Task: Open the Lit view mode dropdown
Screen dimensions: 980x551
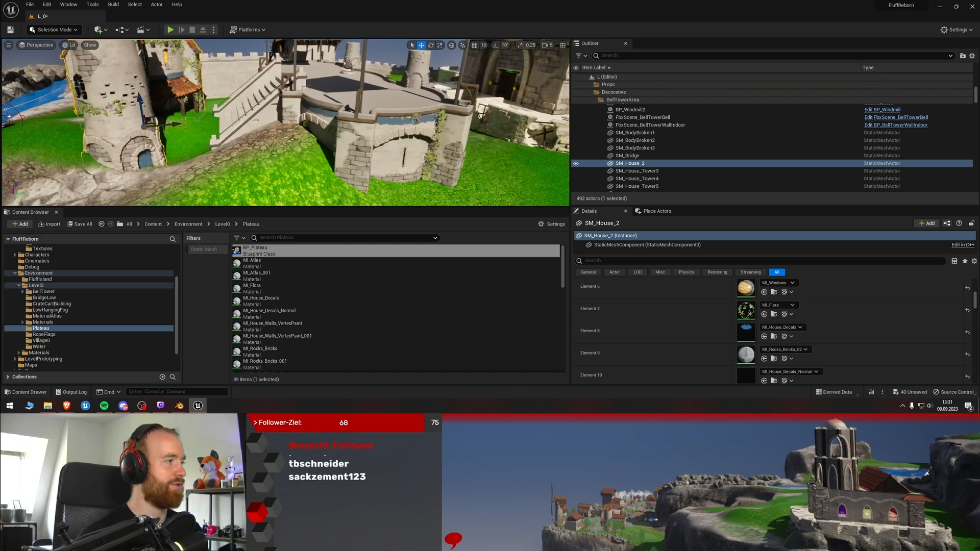Action: 68,45
